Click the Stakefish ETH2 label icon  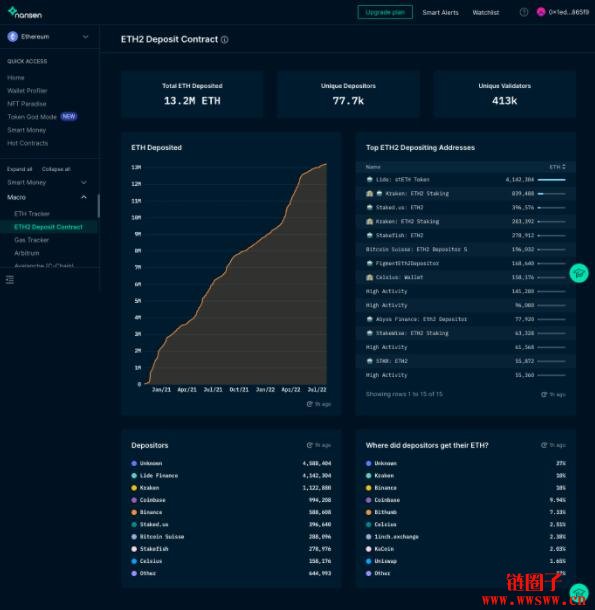(x=370, y=235)
